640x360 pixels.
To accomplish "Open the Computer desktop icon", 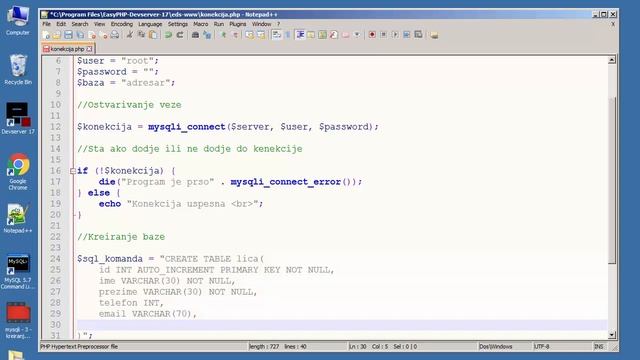I will coord(18,20).
